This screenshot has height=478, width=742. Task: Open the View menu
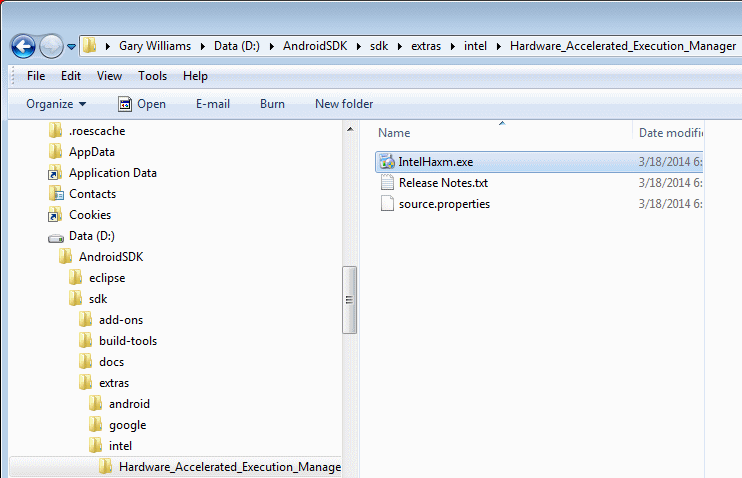pyautogui.click(x=109, y=76)
